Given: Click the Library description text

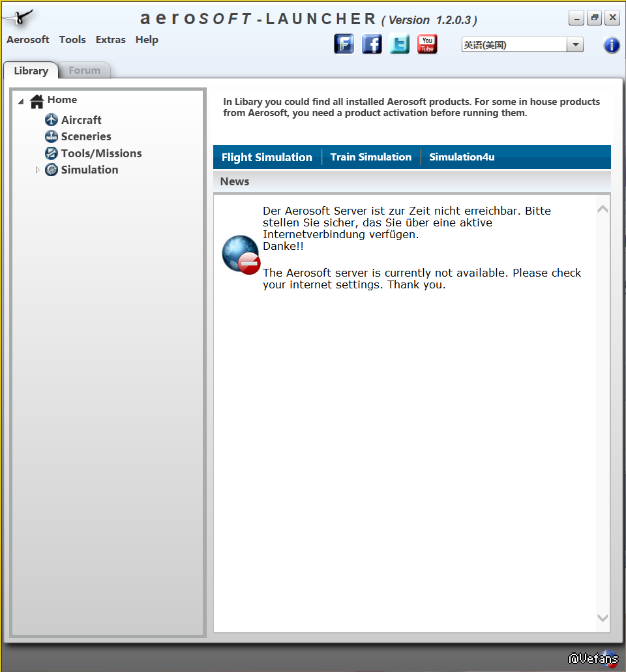Looking at the screenshot, I should pyautogui.click(x=411, y=107).
